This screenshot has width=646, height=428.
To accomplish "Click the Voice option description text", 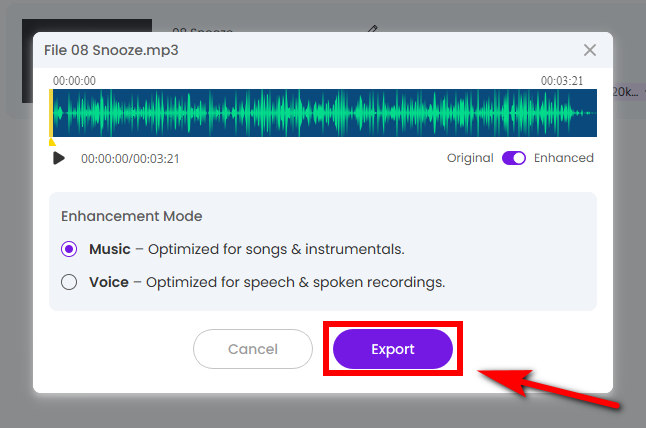I will tap(294, 282).
